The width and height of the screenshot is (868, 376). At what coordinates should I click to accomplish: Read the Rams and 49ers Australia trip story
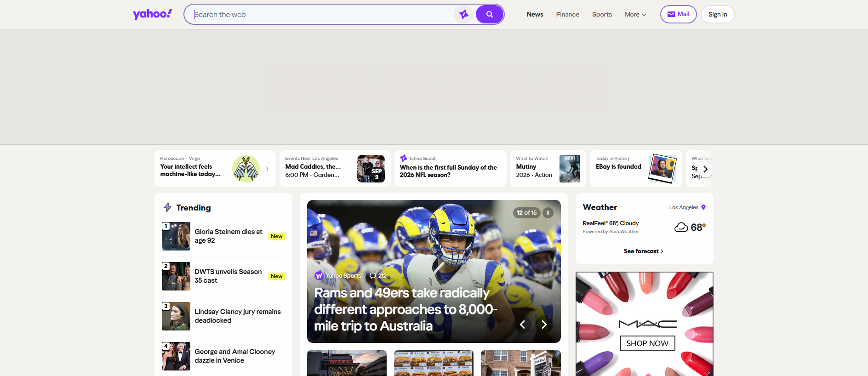pyautogui.click(x=406, y=309)
